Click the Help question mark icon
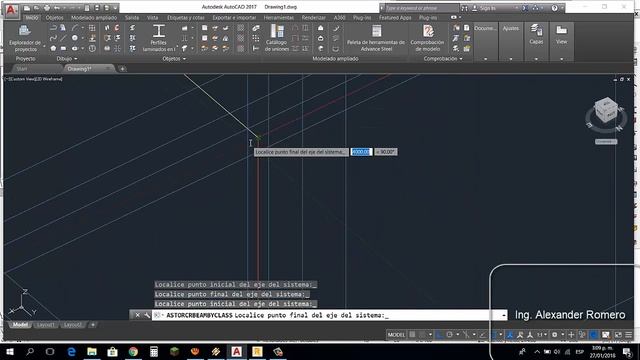 tap(554, 8)
